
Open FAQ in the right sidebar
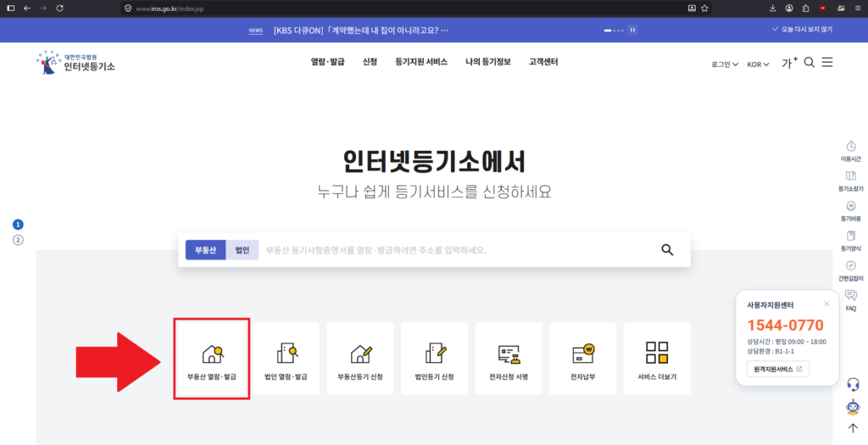coord(851,301)
